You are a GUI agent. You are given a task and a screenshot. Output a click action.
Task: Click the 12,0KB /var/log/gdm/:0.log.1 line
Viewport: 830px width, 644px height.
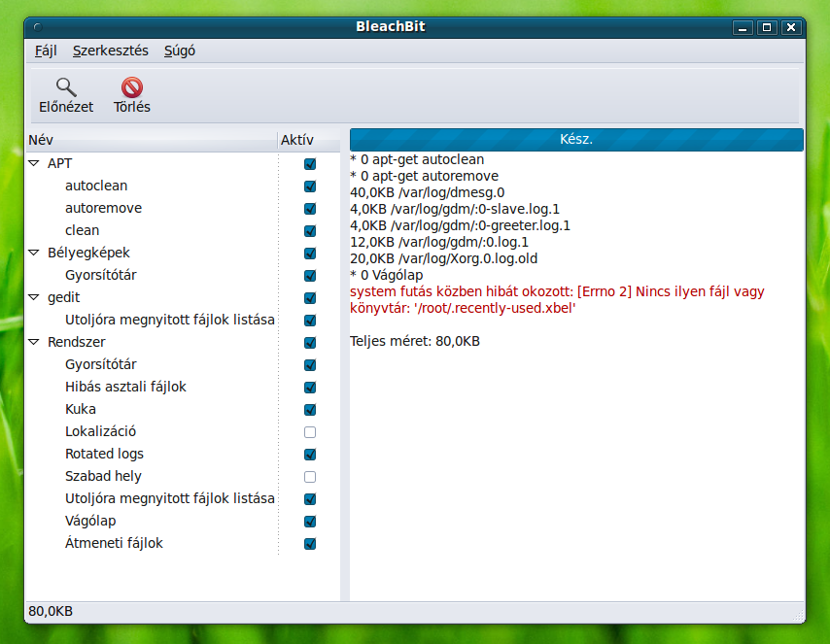coord(439,243)
